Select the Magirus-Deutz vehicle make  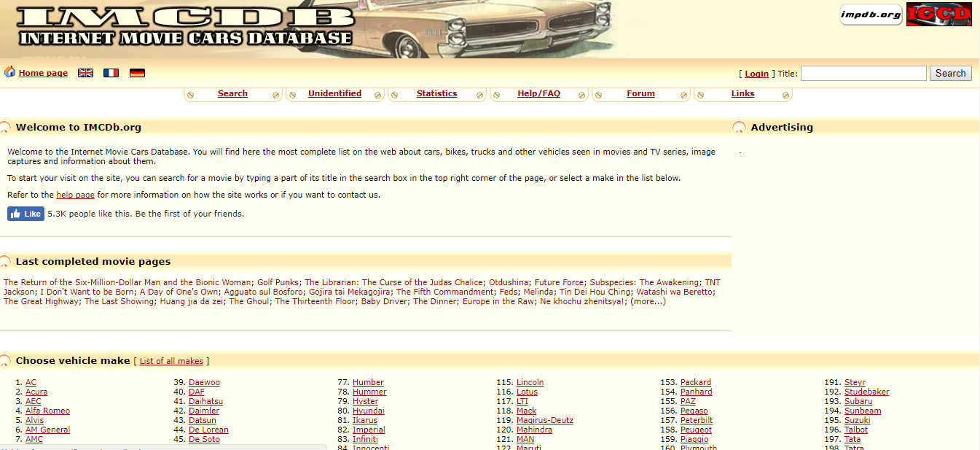[545, 420]
